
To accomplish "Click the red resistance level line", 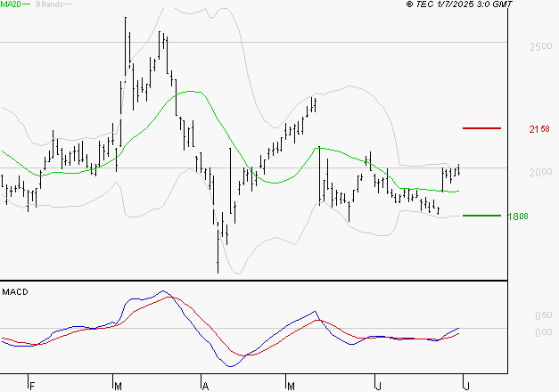I will [481, 128].
